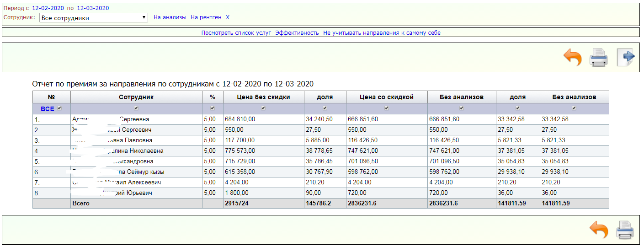Open Посмотреть список услуг link
Image resolution: width=644 pixels, height=247 pixels.
point(236,33)
